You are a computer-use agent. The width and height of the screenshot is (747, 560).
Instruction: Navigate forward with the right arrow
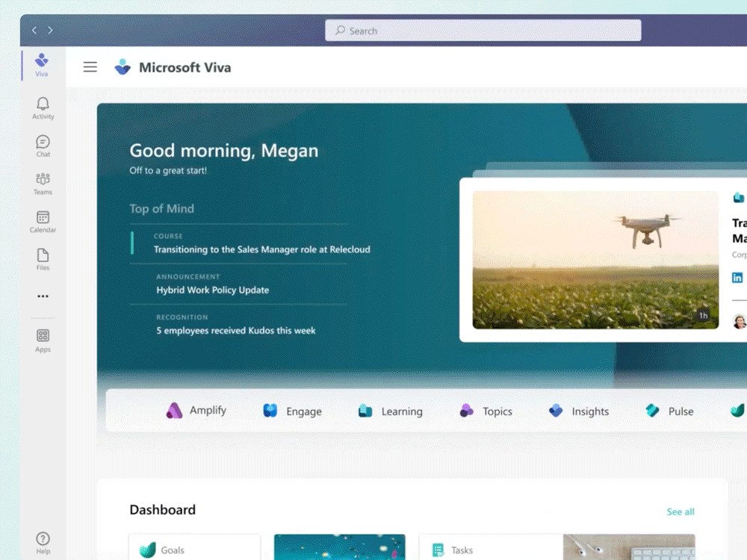coord(51,31)
